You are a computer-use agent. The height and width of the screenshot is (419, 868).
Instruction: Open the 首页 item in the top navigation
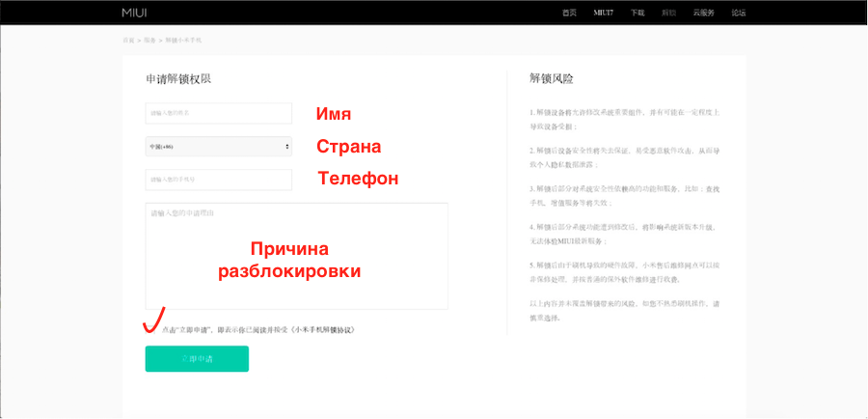(x=570, y=13)
